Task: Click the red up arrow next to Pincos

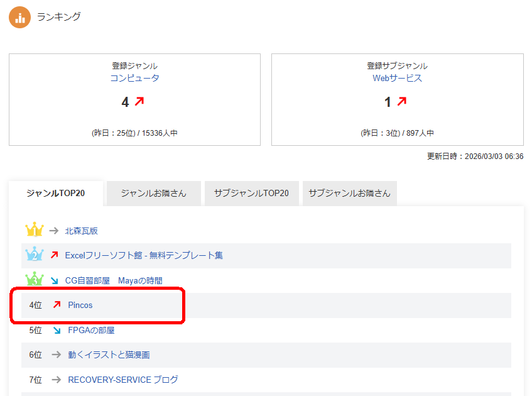Action: 57,304
